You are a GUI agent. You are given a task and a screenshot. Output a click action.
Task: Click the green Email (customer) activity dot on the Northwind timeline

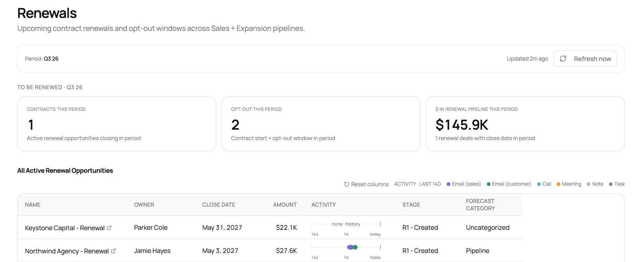355,247
